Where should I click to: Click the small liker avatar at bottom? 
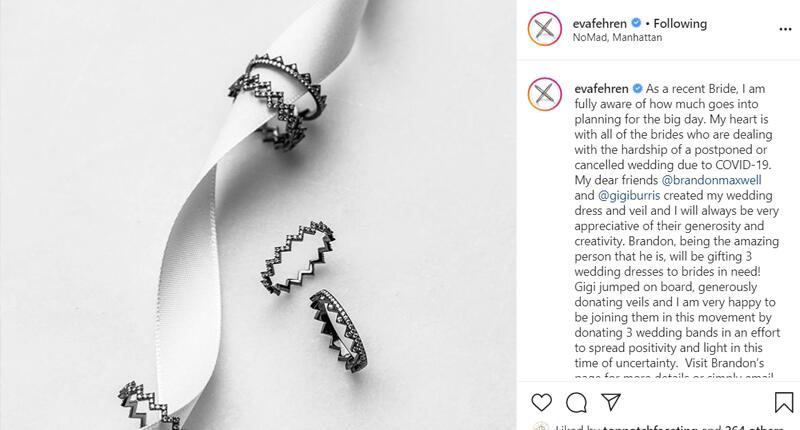540,427
